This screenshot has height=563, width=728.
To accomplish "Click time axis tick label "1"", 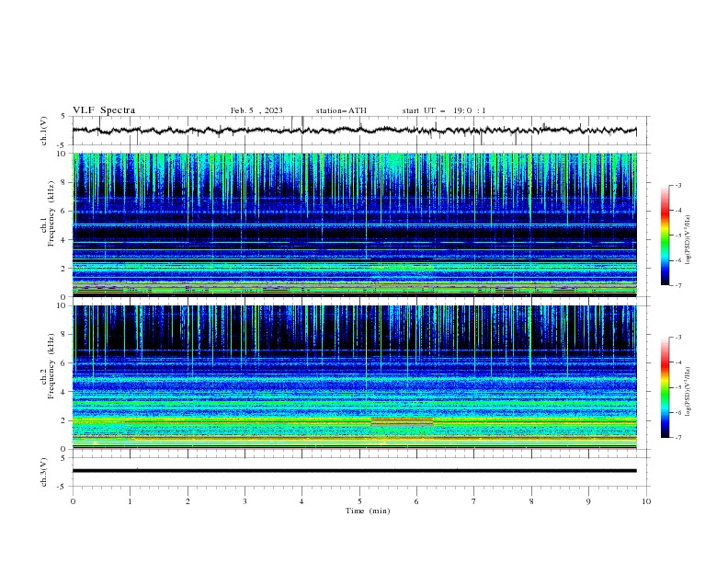I will (x=130, y=501).
